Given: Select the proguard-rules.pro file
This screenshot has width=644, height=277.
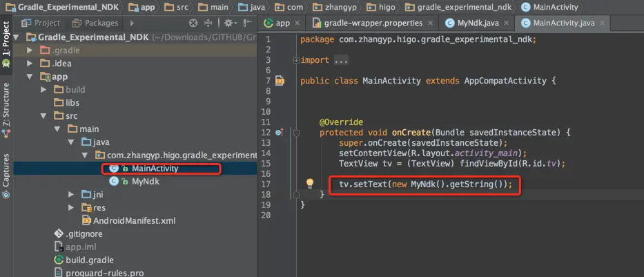Looking at the screenshot, I should click(x=104, y=272).
